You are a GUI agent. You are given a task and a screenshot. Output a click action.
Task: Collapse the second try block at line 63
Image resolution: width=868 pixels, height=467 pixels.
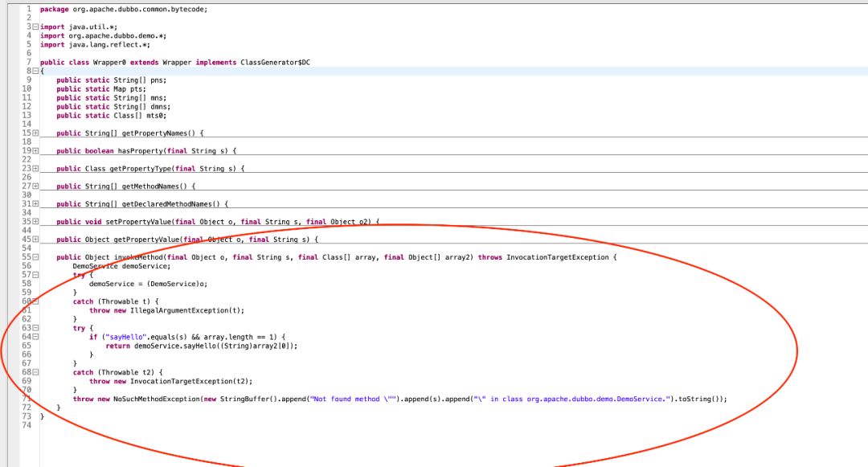(x=35, y=328)
